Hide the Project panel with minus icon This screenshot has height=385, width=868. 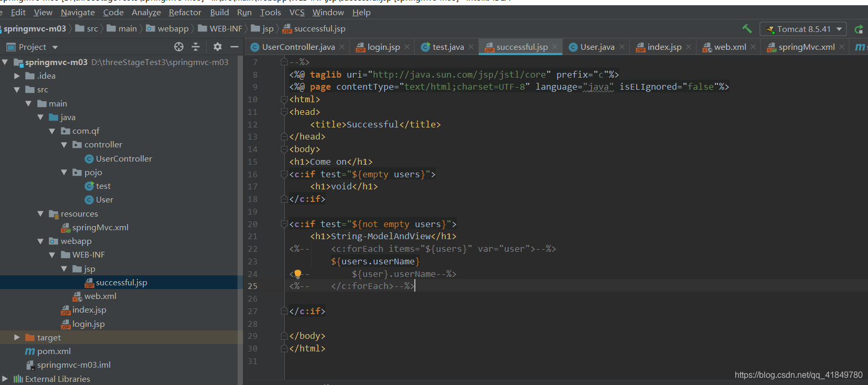[x=234, y=47]
